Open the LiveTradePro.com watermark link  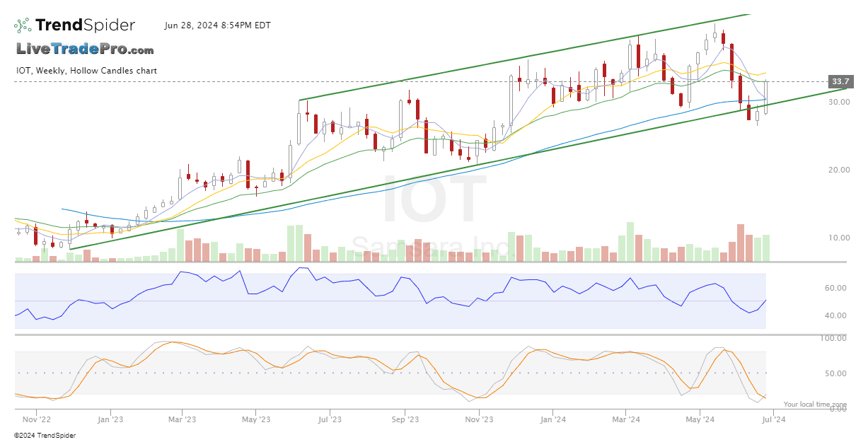tap(85, 50)
